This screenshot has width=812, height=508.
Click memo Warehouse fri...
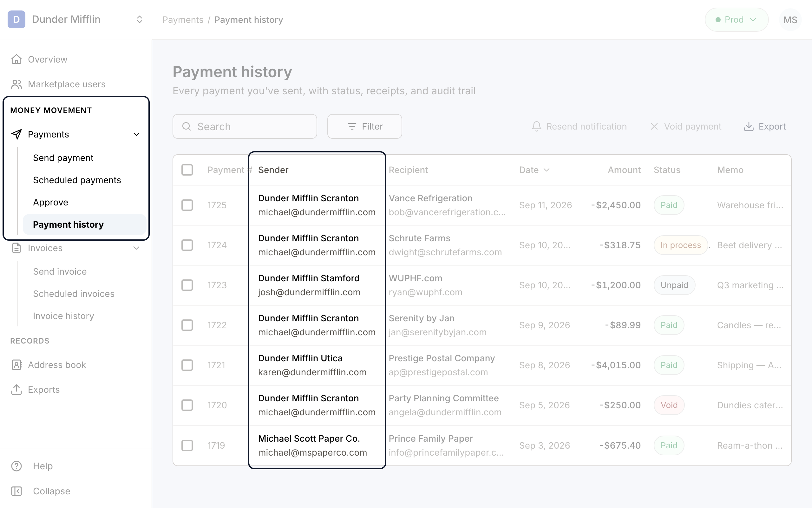750,205
